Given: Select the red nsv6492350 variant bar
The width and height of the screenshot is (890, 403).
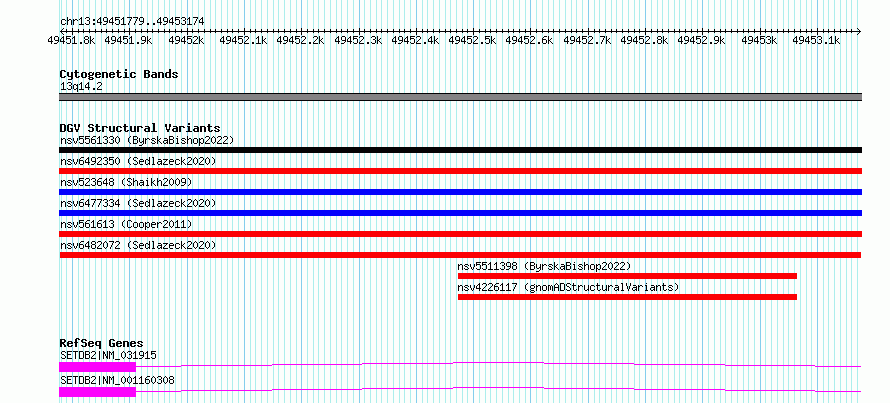Looking at the screenshot, I should click(x=460, y=171).
